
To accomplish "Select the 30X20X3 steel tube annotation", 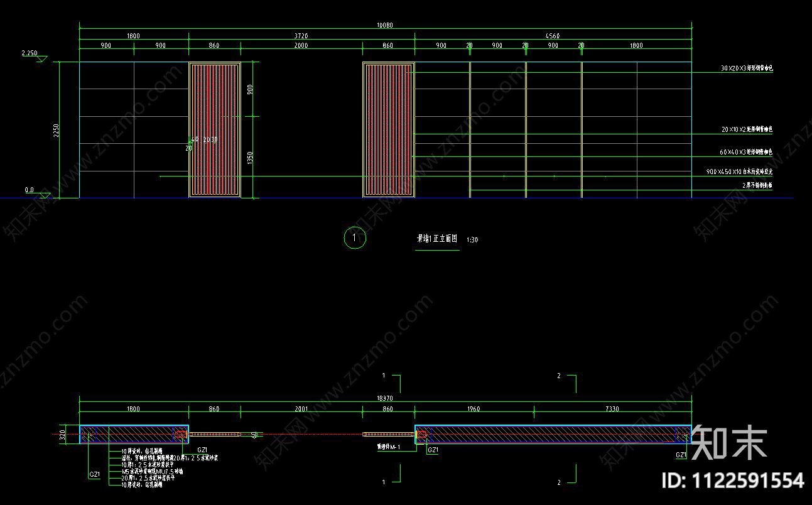I will coord(747,68).
